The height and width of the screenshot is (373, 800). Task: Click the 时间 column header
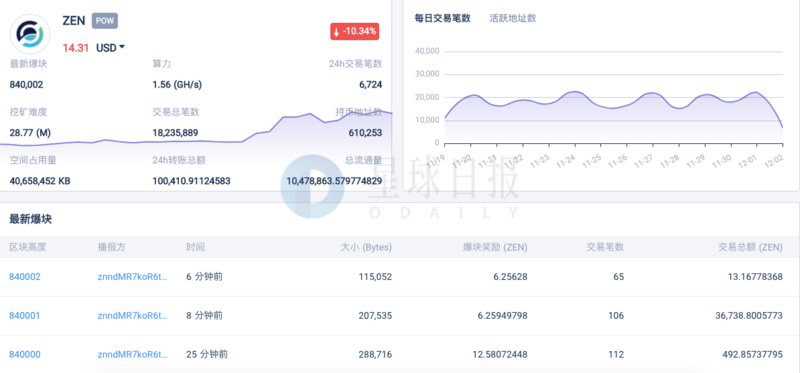point(195,247)
